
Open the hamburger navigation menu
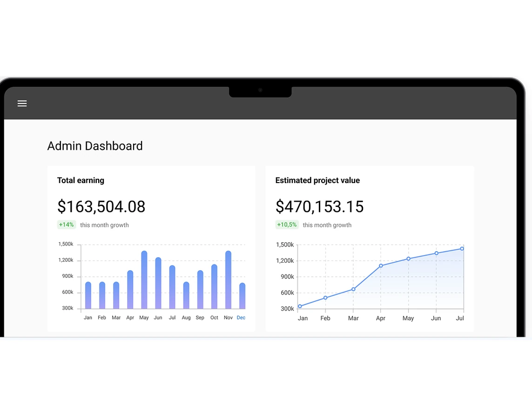click(22, 103)
